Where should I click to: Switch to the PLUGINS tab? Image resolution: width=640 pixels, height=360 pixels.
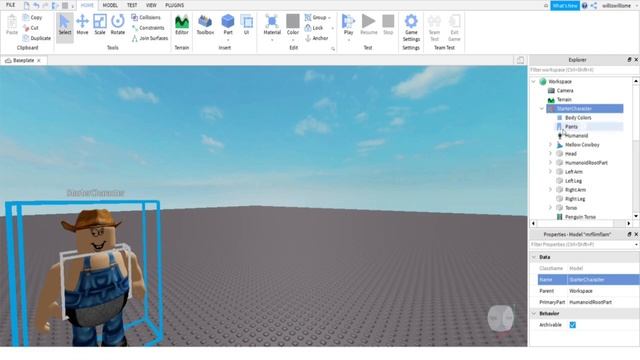(x=174, y=5)
